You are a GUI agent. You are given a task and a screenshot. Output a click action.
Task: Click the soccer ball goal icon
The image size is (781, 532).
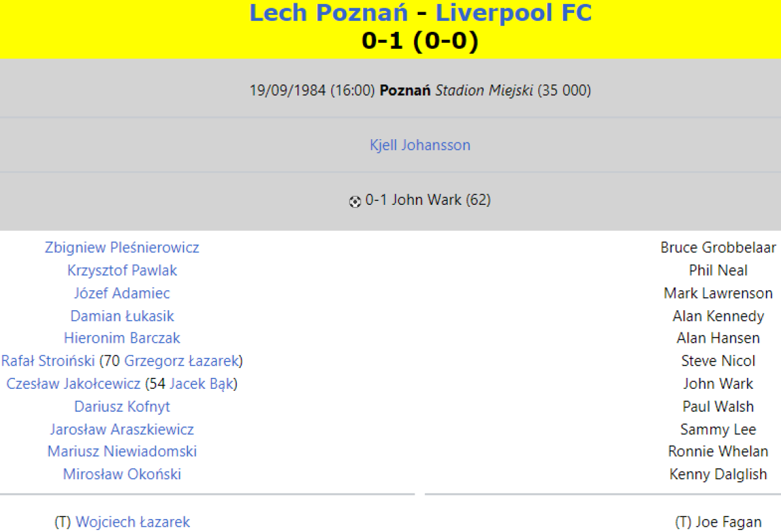tap(355, 202)
